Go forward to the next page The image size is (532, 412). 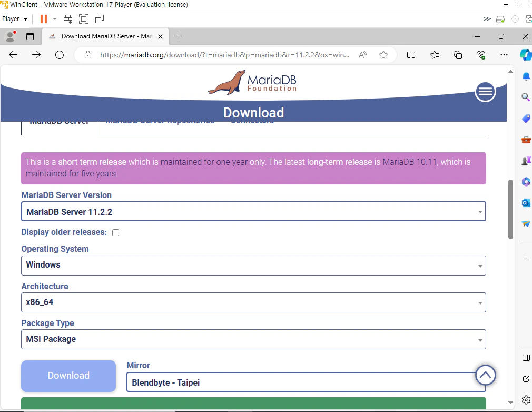(x=36, y=55)
